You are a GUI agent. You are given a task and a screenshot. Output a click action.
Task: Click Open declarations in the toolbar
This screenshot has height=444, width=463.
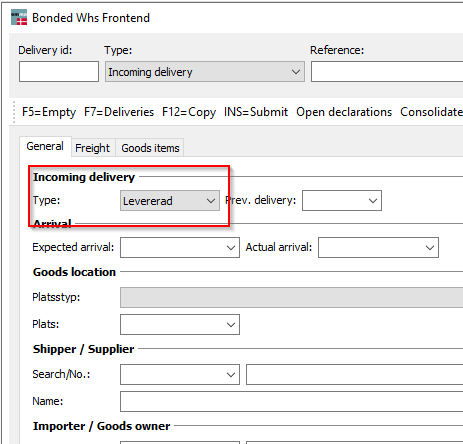tap(344, 112)
